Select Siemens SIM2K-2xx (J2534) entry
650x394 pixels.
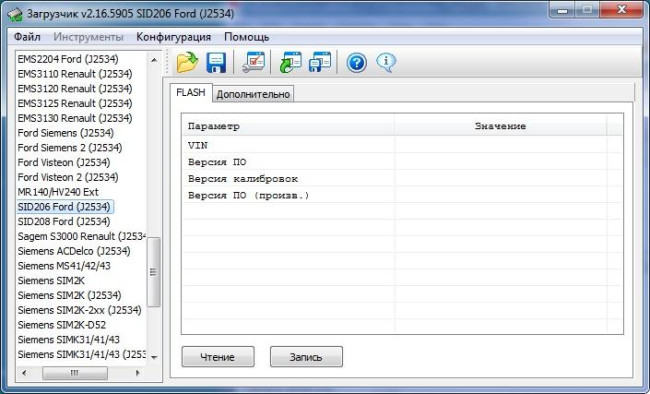coord(80,310)
